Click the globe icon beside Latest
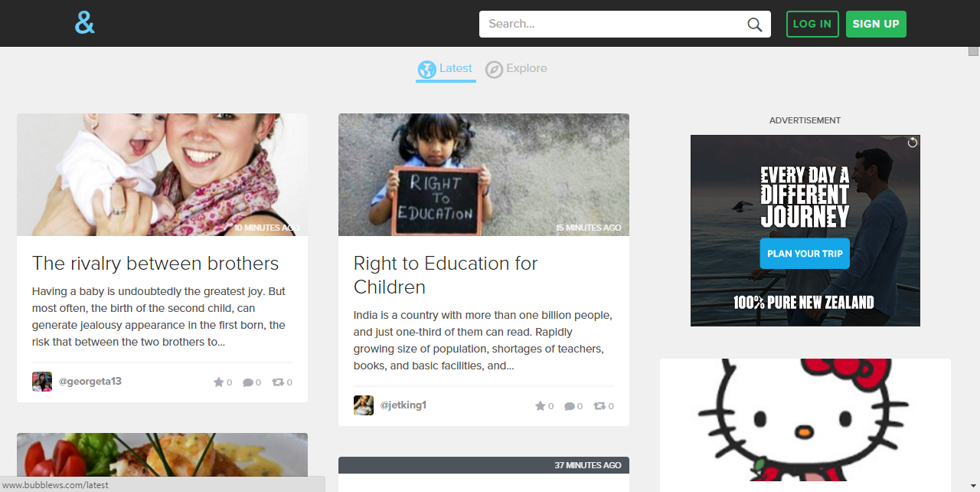980x492 pixels. pyautogui.click(x=426, y=70)
